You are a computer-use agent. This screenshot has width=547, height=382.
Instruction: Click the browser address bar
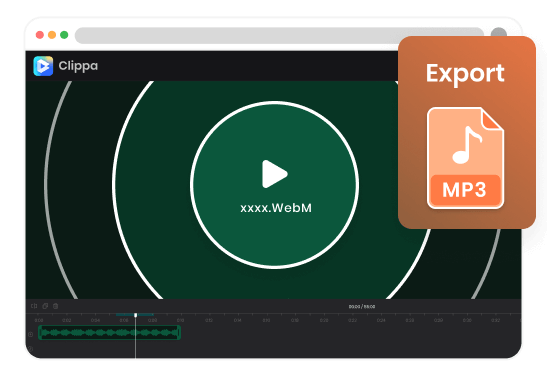(279, 35)
